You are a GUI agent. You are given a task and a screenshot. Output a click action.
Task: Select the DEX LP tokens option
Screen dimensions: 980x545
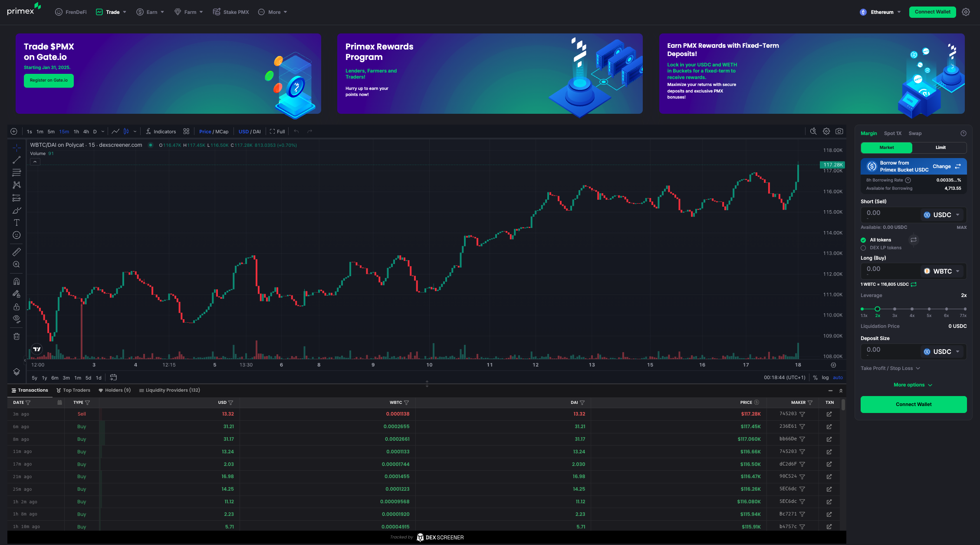pos(863,248)
